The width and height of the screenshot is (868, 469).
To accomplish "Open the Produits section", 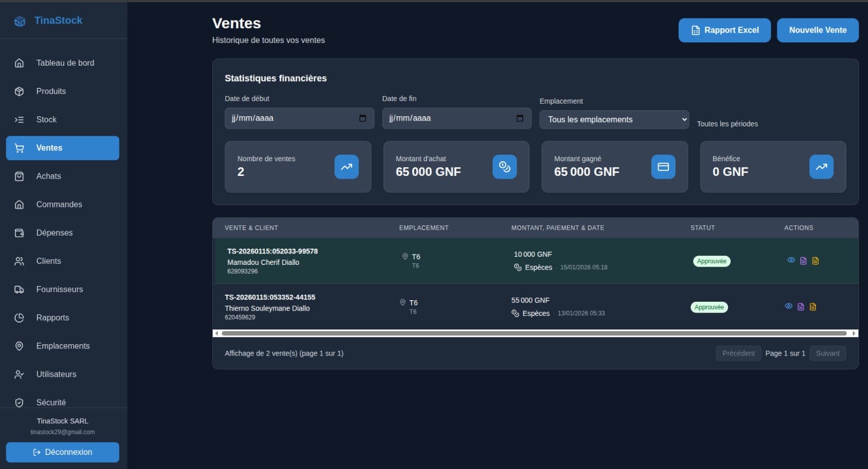I will coord(62,91).
